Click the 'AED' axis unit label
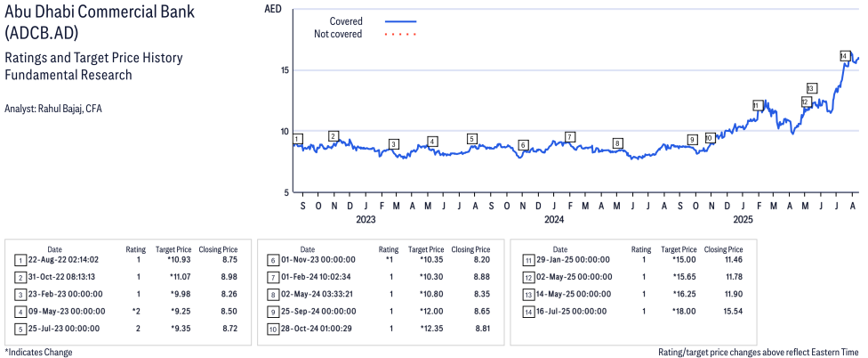 (273, 8)
